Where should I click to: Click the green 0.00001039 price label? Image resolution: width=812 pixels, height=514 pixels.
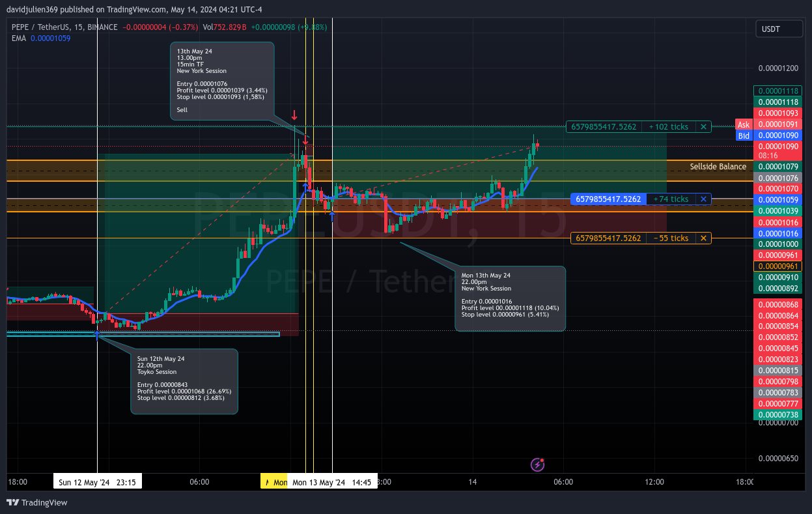[x=777, y=211]
